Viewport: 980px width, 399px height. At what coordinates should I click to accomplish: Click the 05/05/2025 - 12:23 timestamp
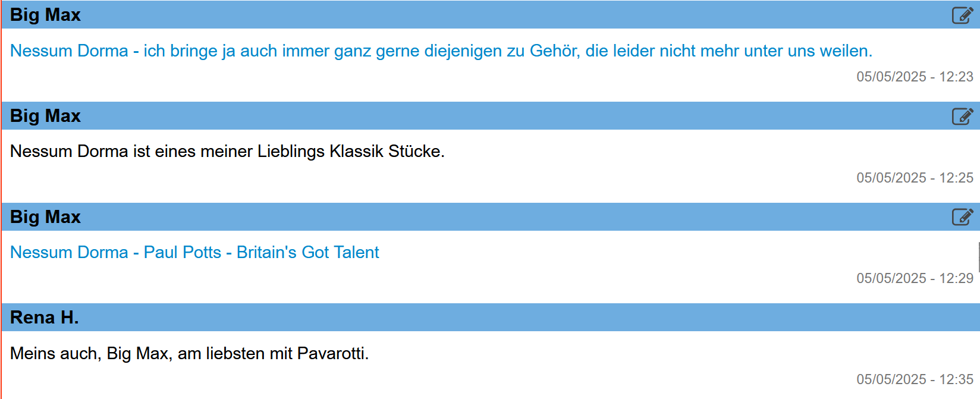tap(915, 77)
